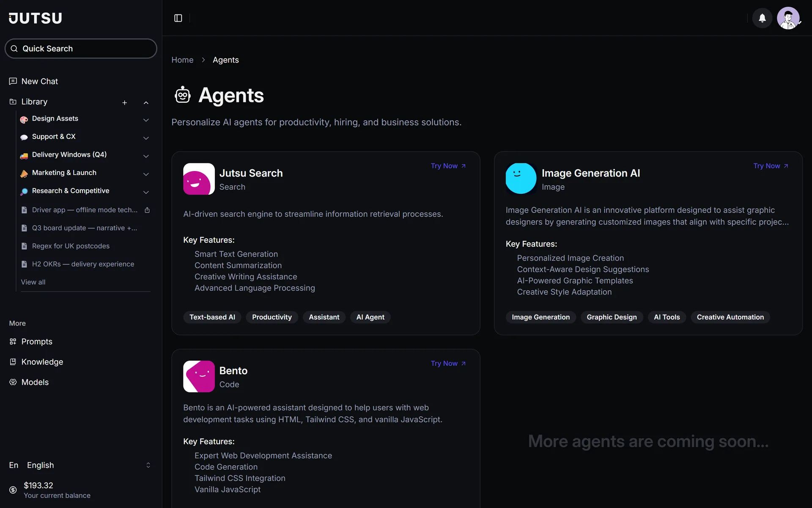Expand Support & CX folder chevron
812x508 pixels.
pyautogui.click(x=146, y=138)
